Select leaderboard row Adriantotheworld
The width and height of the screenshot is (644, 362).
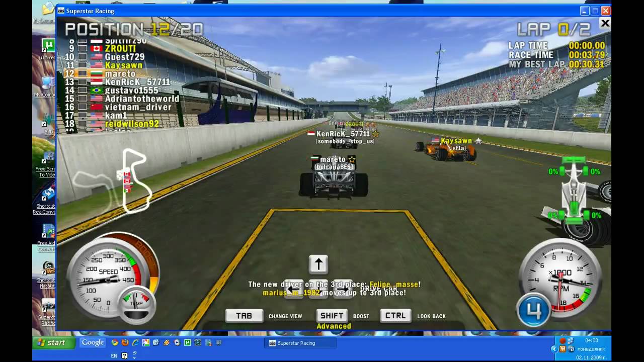pos(123,99)
